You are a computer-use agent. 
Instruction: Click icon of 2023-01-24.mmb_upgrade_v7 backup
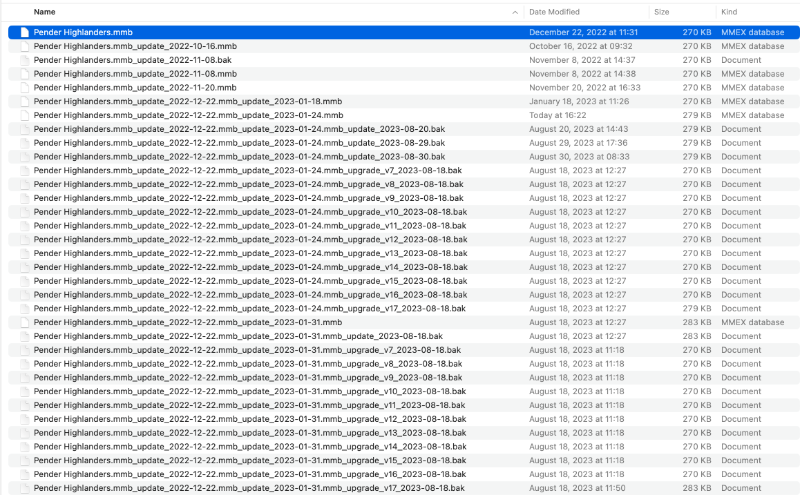pos(24,170)
